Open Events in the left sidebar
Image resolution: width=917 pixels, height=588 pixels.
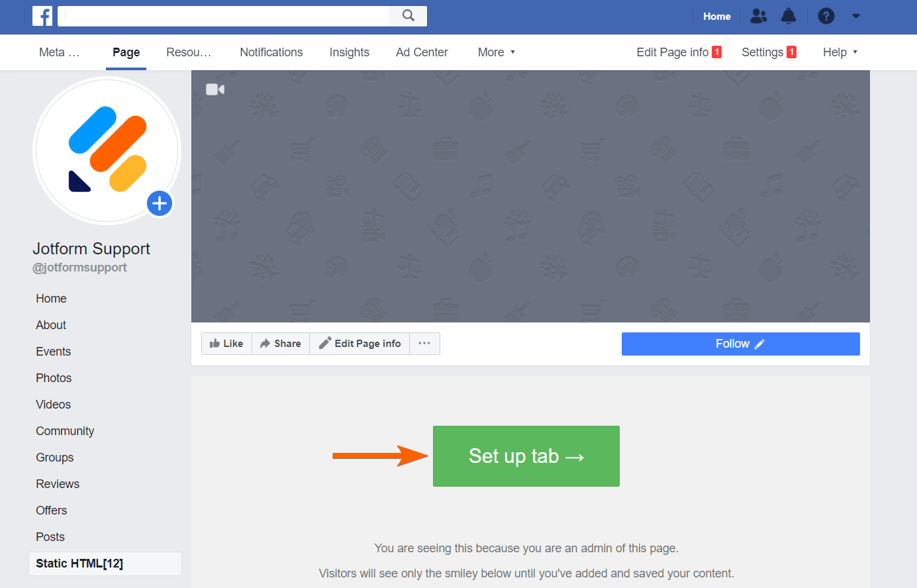(x=53, y=352)
